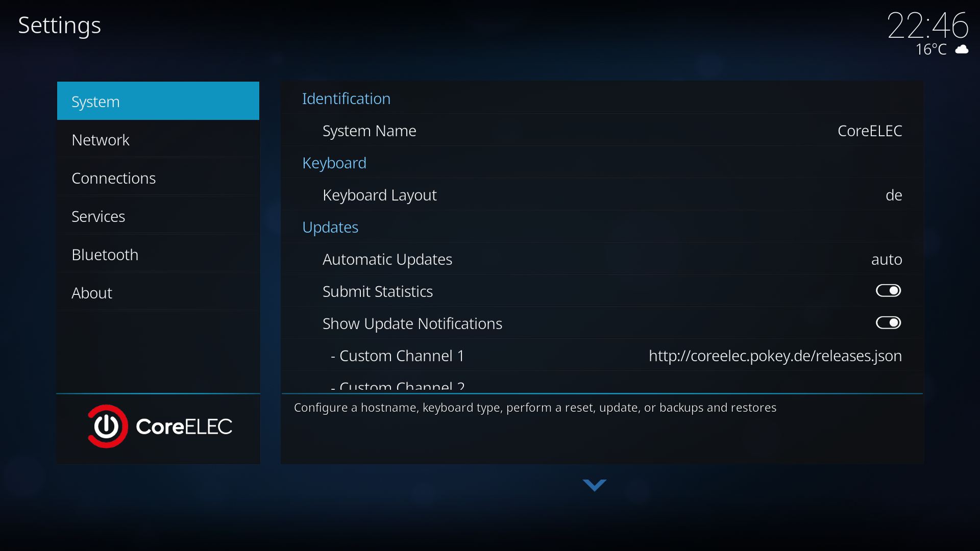The width and height of the screenshot is (980, 551).
Task: Click the 16°C temperature reading
Action: pyautogui.click(x=931, y=49)
